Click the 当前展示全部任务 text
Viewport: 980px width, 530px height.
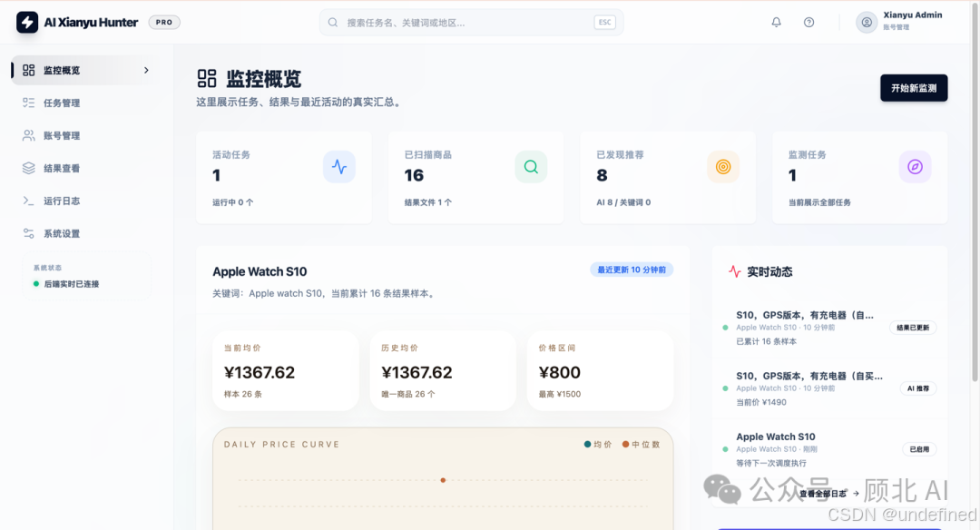tap(819, 202)
